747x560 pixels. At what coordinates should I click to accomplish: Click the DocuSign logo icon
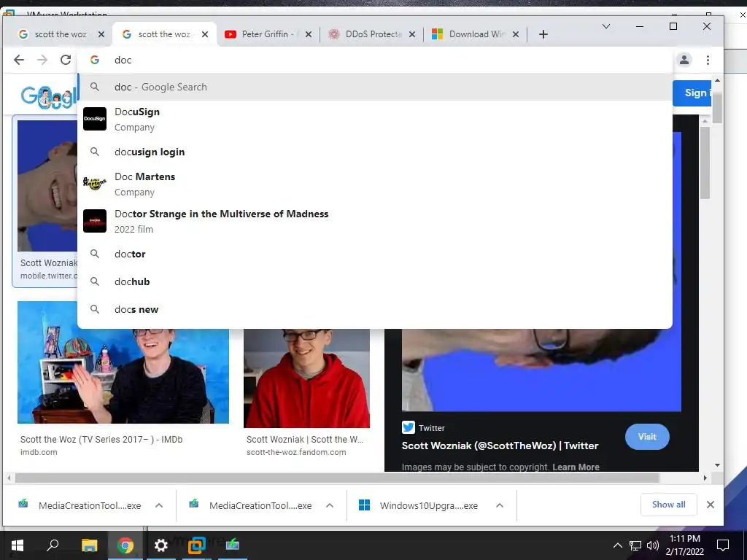point(95,119)
